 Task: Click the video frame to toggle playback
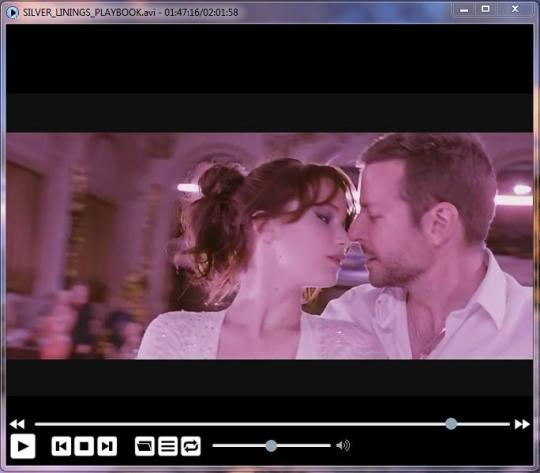270,246
